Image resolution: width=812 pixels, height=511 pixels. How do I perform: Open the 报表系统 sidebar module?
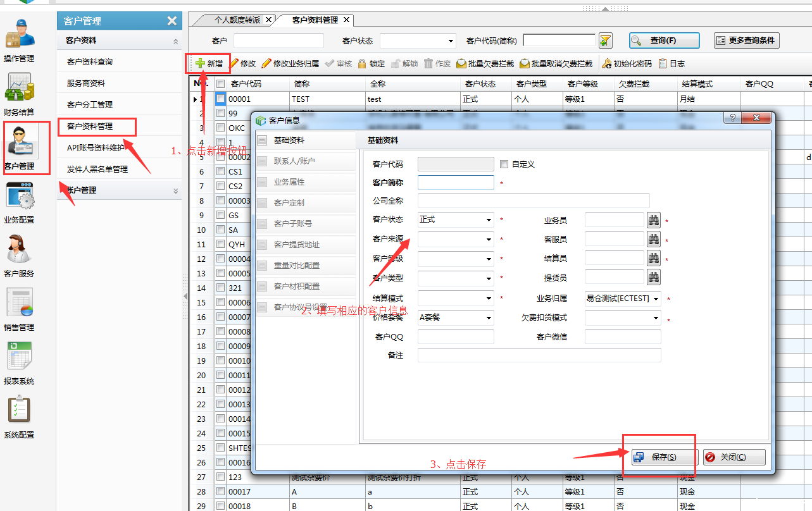point(19,360)
